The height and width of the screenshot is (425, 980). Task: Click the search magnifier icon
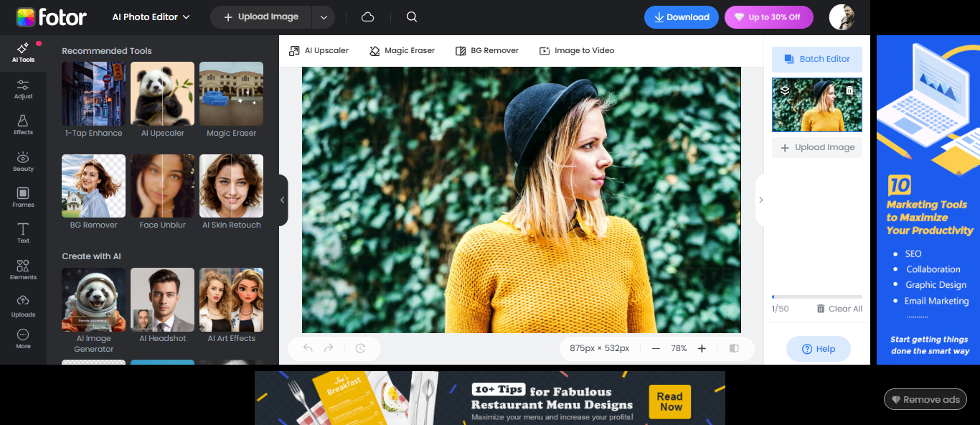(x=411, y=17)
